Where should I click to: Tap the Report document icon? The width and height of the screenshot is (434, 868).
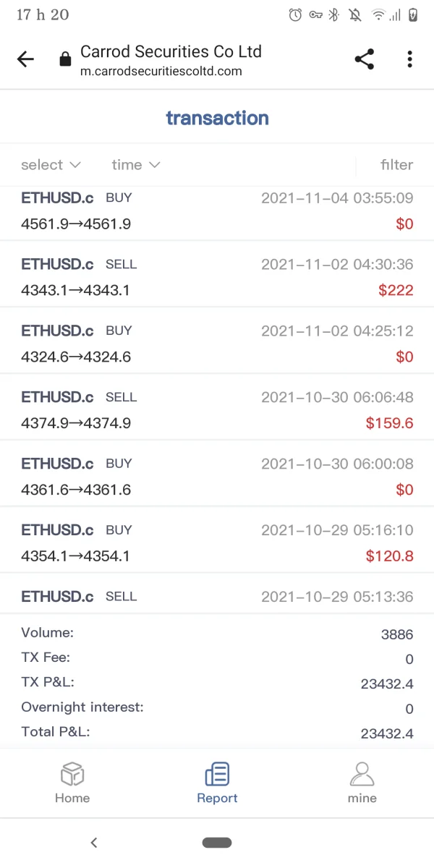pyautogui.click(x=217, y=774)
